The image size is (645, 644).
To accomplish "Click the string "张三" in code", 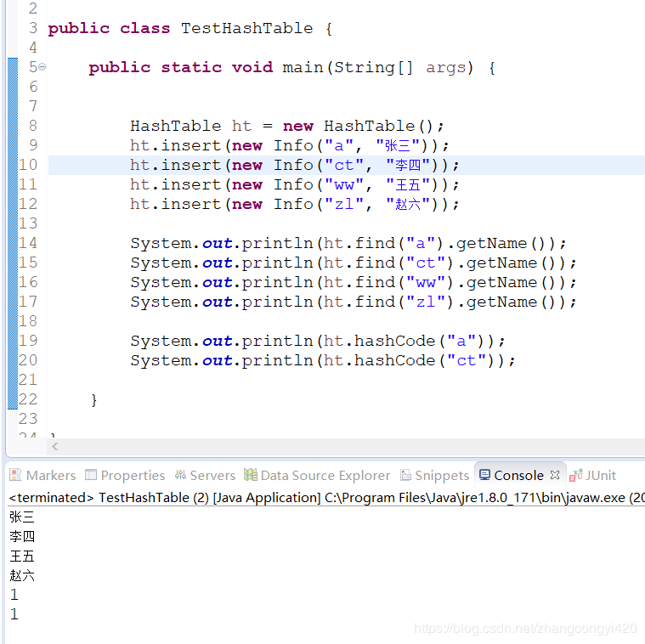I will tap(398, 145).
